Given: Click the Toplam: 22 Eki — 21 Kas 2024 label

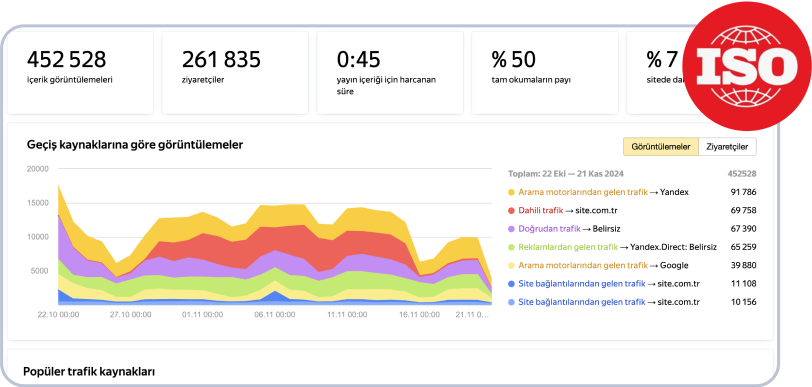Looking at the screenshot, I should pos(566,174).
